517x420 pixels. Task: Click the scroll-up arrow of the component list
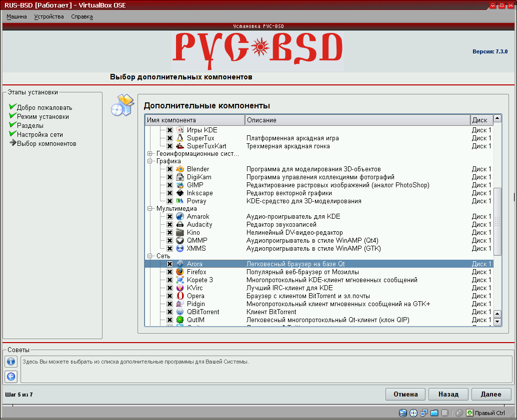tap(497, 118)
